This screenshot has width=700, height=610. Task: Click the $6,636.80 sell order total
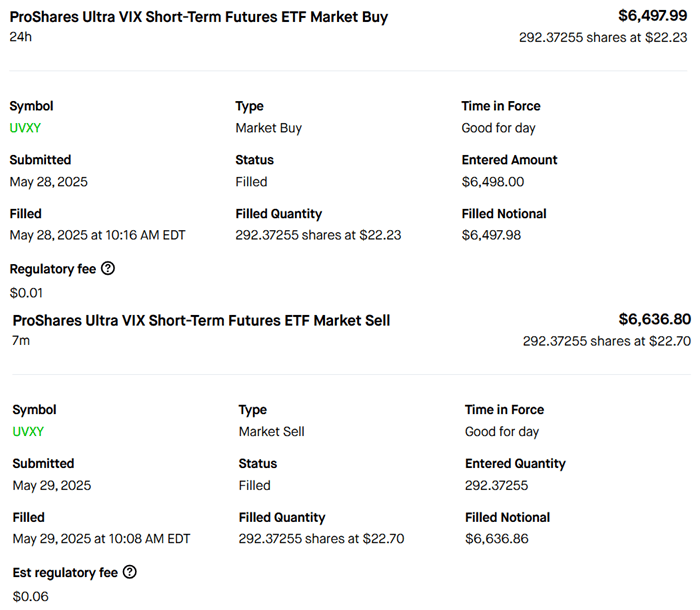(x=654, y=320)
